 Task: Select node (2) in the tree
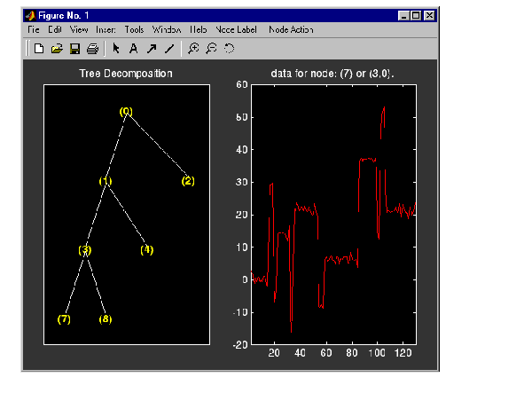point(188,181)
